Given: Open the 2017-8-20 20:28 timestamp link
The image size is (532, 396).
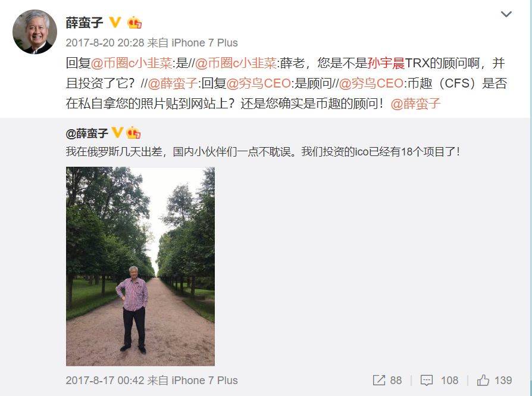Looking at the screenshot, I should click(105, 43).
